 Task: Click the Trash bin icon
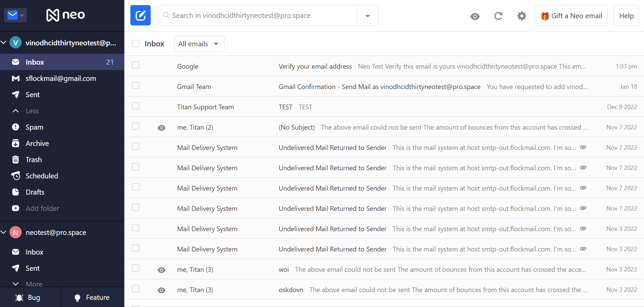(x=16, y=159)
